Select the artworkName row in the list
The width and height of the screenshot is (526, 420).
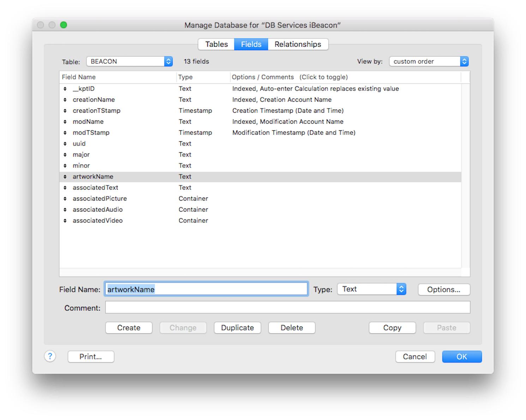point(260,177)
